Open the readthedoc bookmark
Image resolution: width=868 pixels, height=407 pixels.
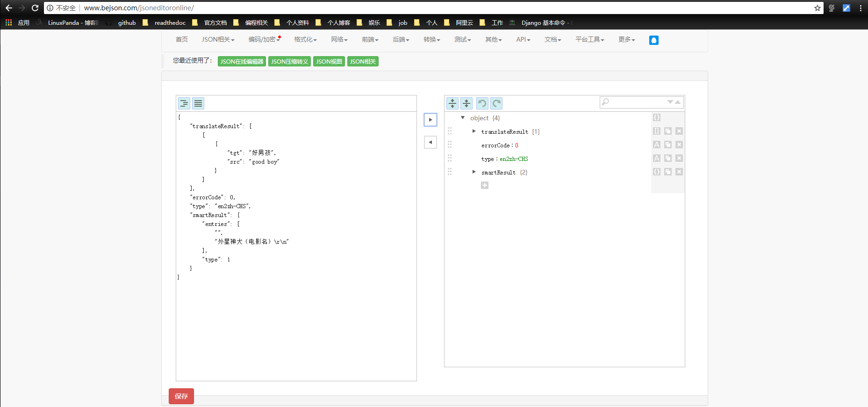click(164, 22)
